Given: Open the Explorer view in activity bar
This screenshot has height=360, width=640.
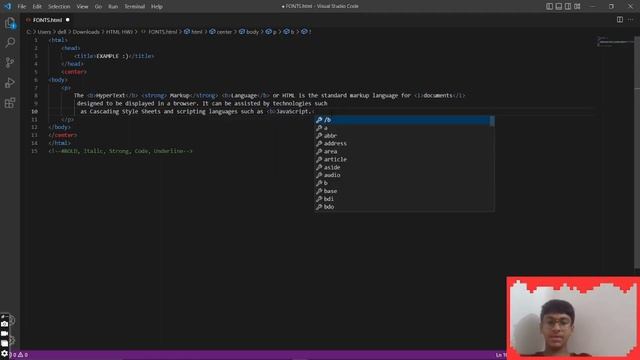Looking at the screenshot, I should coord(10,23).
